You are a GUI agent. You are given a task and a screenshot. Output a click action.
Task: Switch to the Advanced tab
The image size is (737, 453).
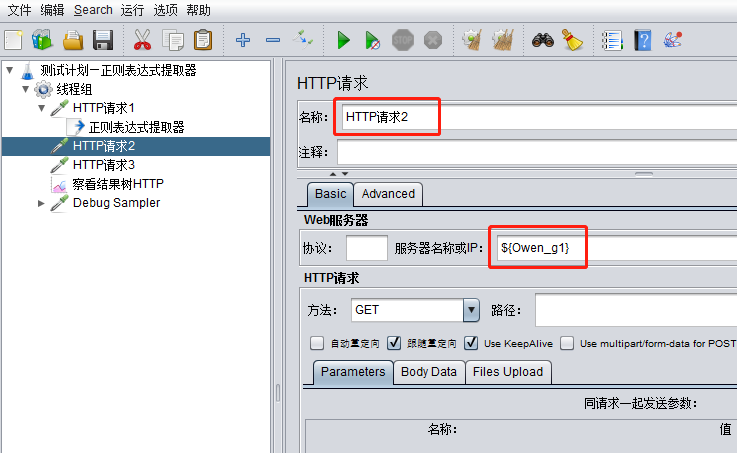point(388,194)
